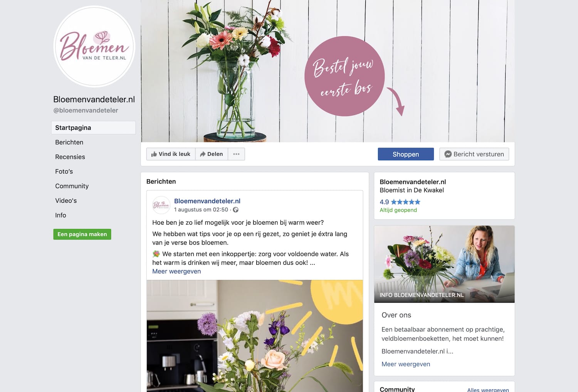Switch to the Foto's sidebar tab

(64, 172)
